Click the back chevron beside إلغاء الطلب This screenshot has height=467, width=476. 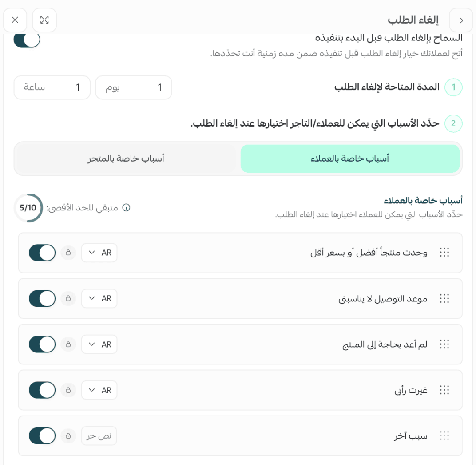pos(461,20)
